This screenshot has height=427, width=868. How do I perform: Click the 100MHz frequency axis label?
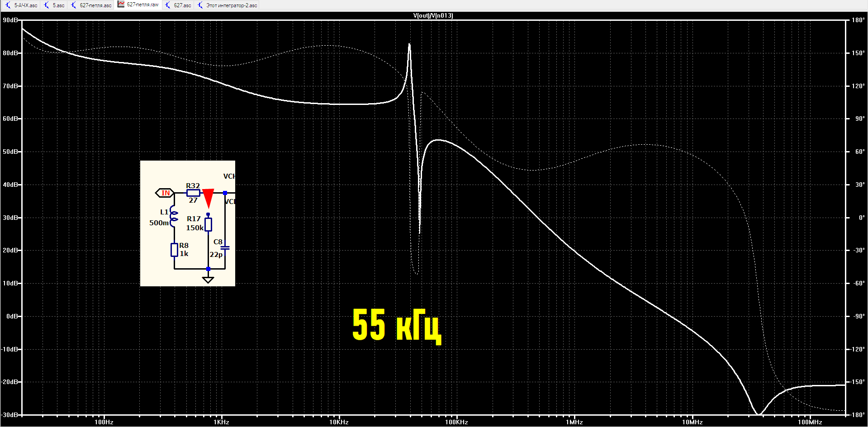(x=810, y=422)
